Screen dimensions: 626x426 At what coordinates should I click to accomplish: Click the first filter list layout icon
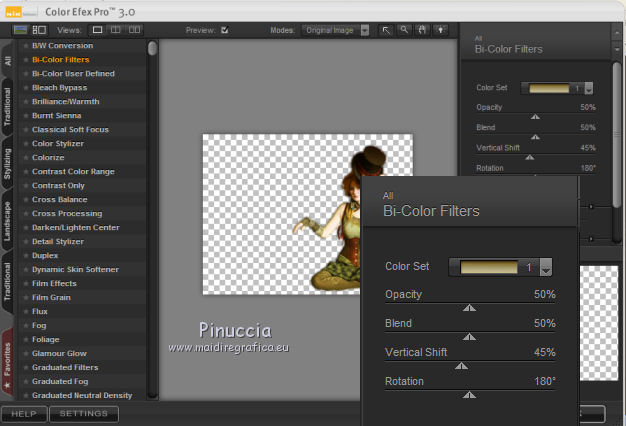[20, 30]
